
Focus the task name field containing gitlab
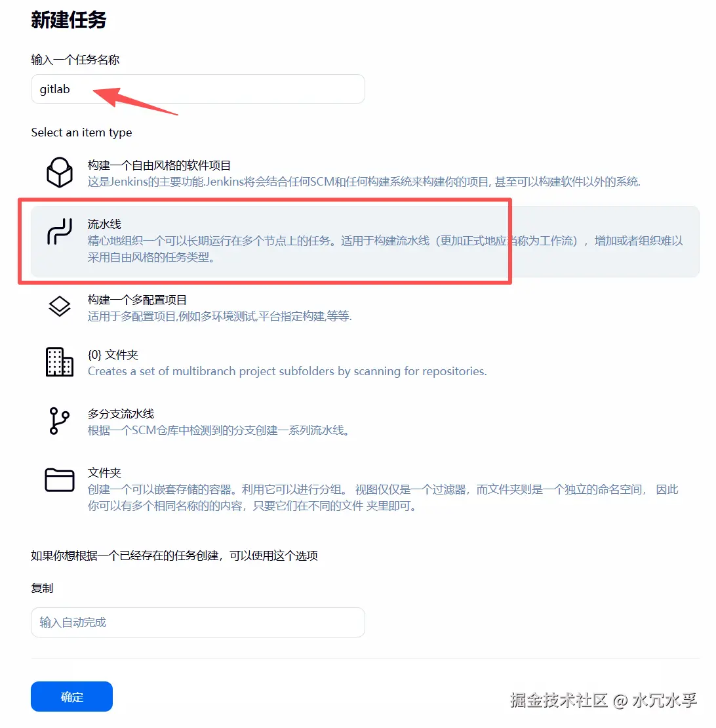point(197,89)
